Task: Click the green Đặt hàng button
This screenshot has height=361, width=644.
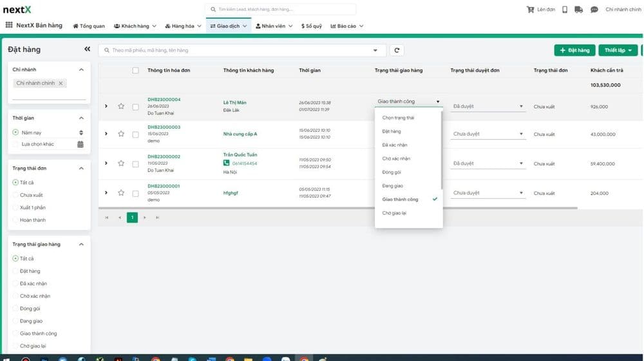Action: tap(574, 50)
